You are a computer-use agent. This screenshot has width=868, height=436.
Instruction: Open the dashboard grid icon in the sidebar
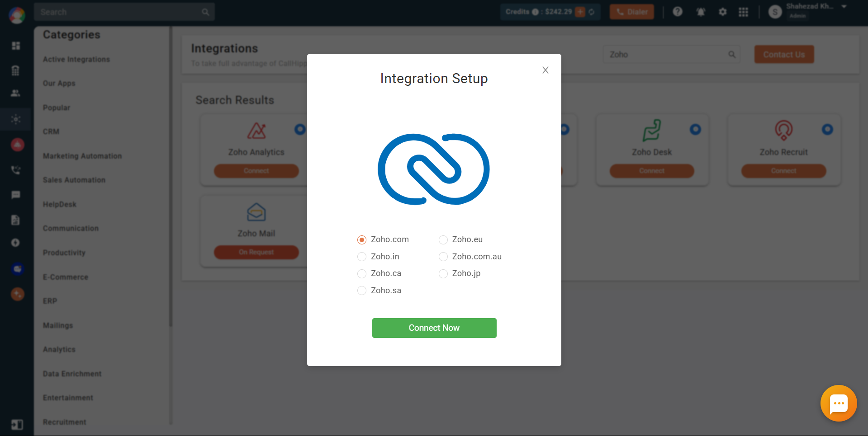pos(16,46)
